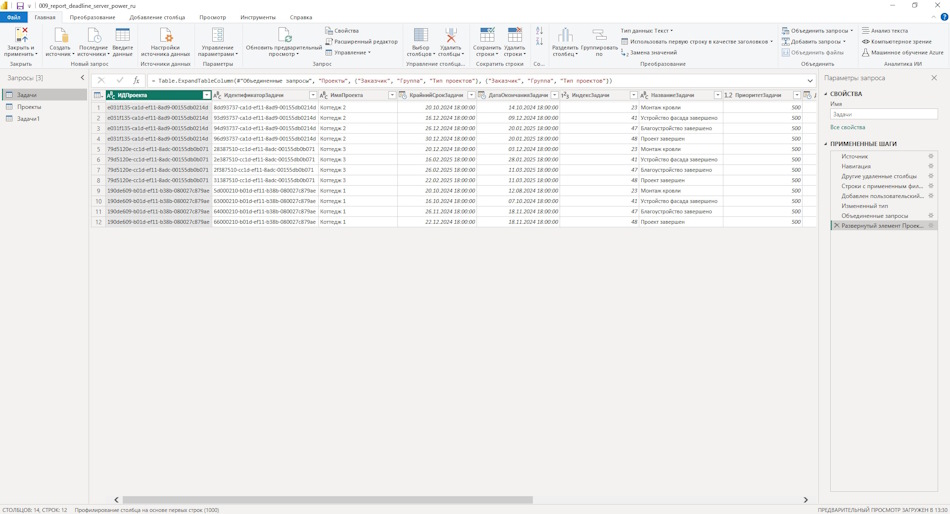Switch to the Просмотр tab
This screenshot has width=950, height=514.
(213, 18)
